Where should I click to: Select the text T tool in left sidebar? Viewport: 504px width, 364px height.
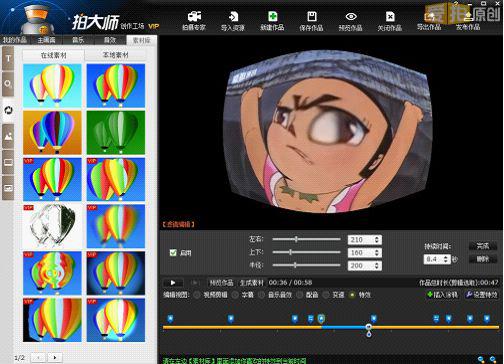(8, 59)
